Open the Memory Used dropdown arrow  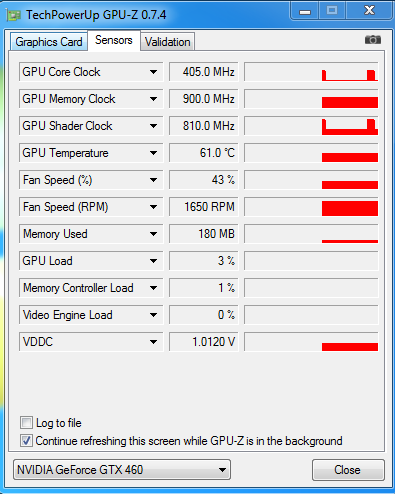[153, 234]
